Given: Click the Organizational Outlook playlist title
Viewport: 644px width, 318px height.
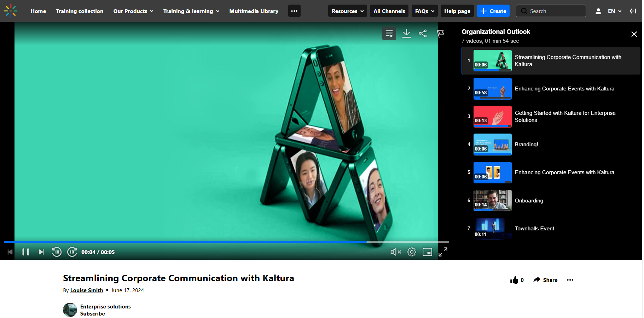Looking at the screenshot, I should 496,32.
